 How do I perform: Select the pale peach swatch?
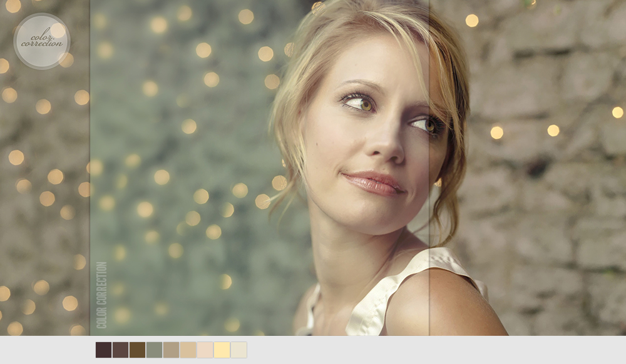coord(205,350)
